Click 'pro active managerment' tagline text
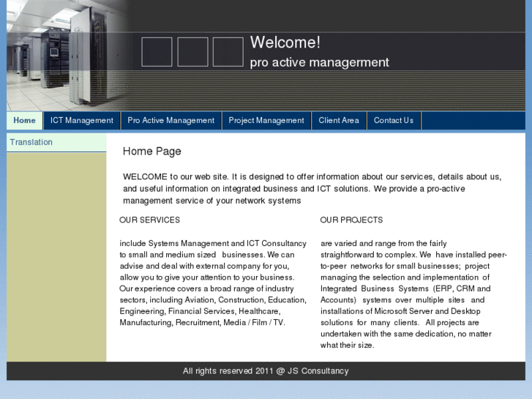The image size is (532, 399). point(319,62)
